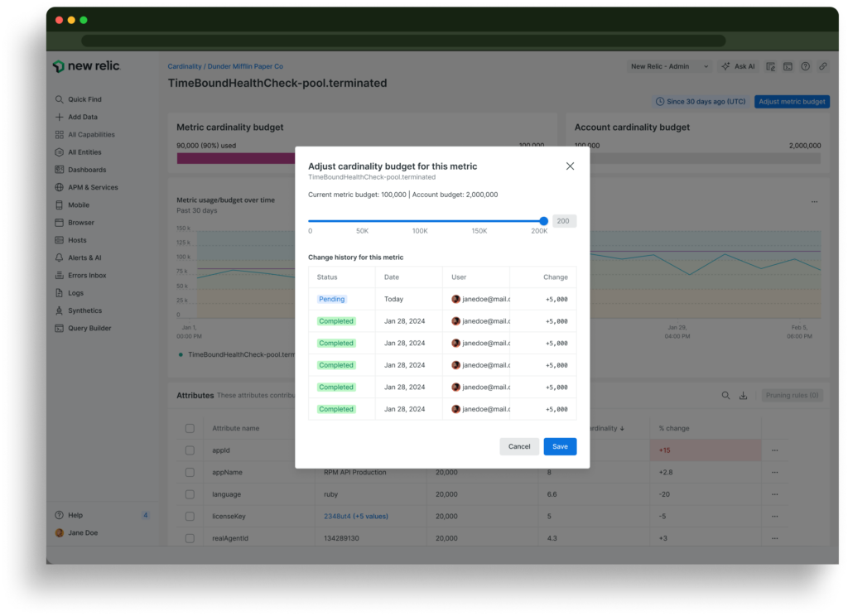The width and height of the screenshot is (848, 616).
Task: Click the Query Builder icon
Action: 59,328
